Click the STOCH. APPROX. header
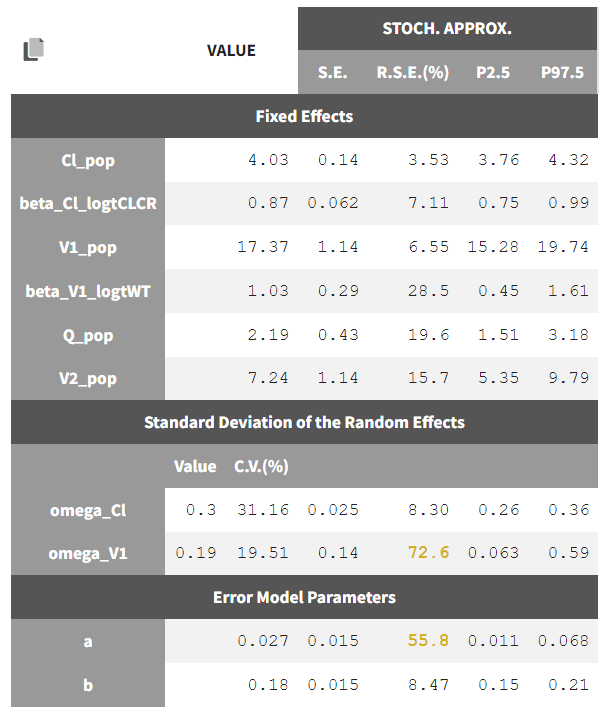The height and width of the screenshot is (719, 610). point(447,28)
